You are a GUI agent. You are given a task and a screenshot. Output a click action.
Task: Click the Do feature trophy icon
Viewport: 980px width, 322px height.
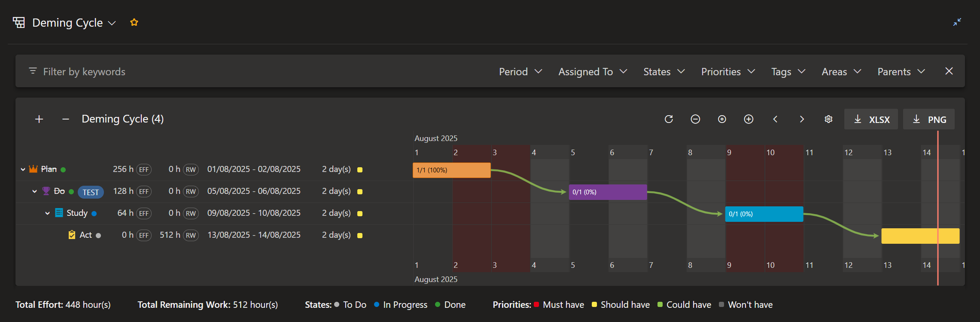(x=46, y=191)
